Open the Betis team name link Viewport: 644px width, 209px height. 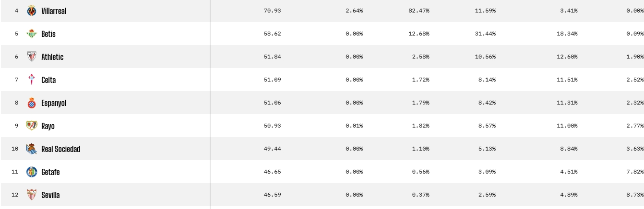[48, 34]
